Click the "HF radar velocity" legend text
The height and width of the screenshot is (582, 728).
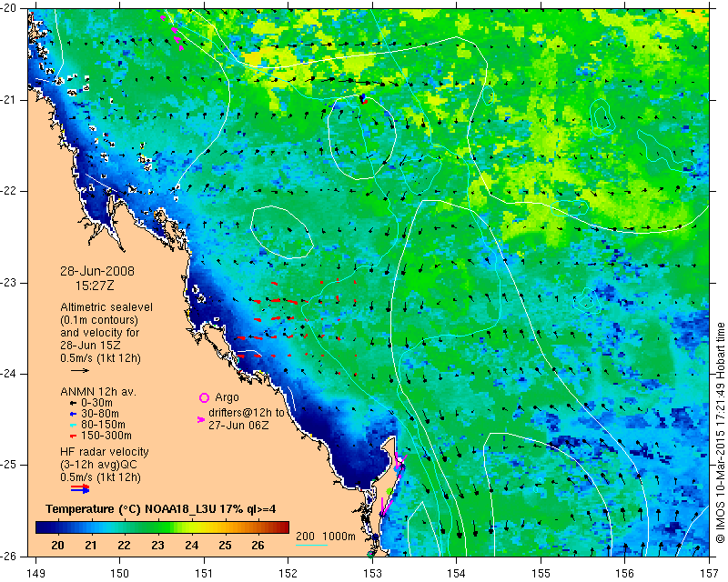coord(105,452)
